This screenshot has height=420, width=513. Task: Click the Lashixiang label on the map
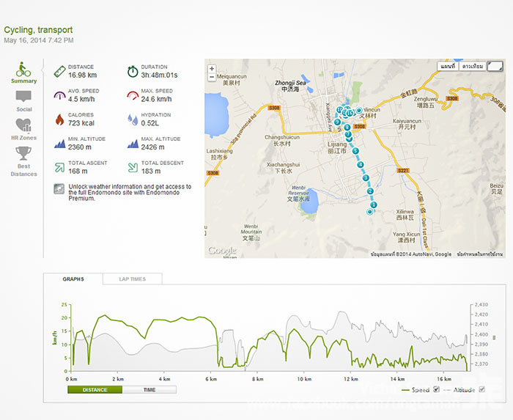click(219, 154)
